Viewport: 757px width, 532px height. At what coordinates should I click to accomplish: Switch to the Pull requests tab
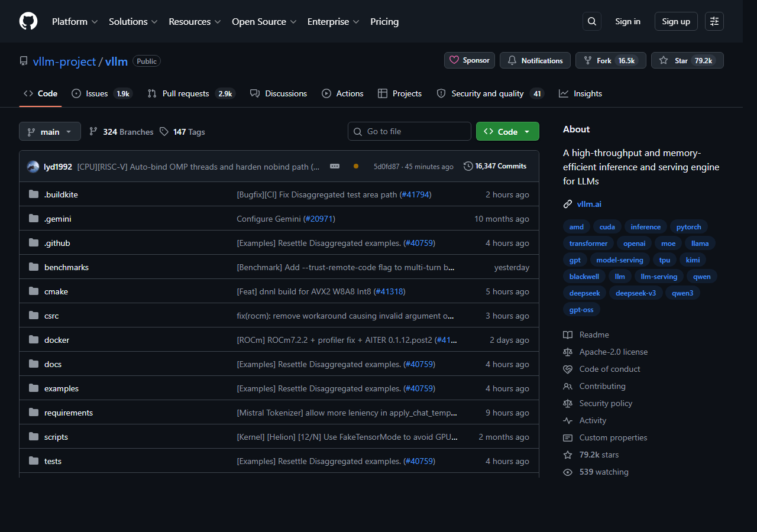[191, 93]
